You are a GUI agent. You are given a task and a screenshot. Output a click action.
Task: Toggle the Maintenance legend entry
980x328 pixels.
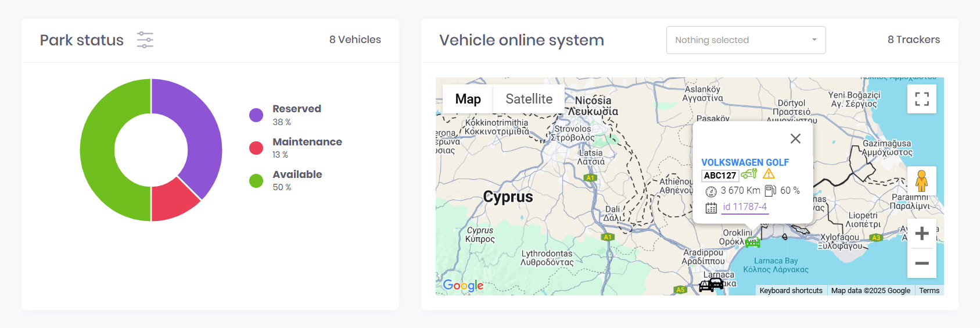(x=307, y=142)
